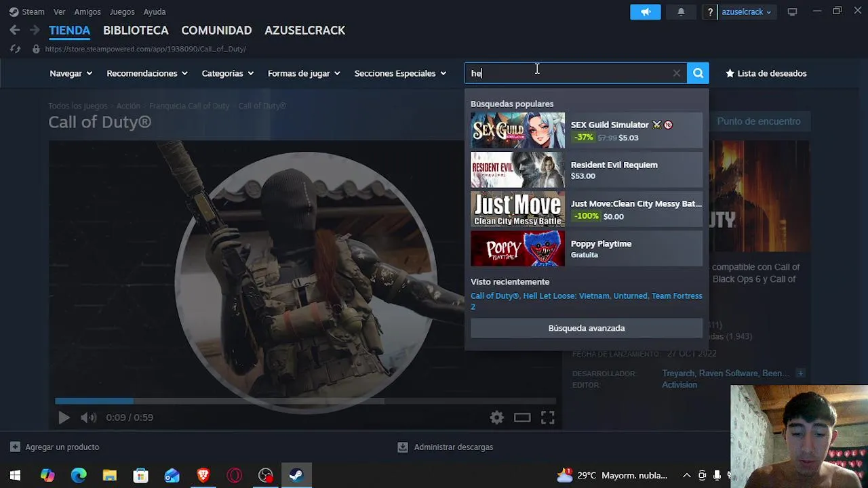The image size is (868, 488).
Task: Open the weather widget in taskbar
Action: 612,475
